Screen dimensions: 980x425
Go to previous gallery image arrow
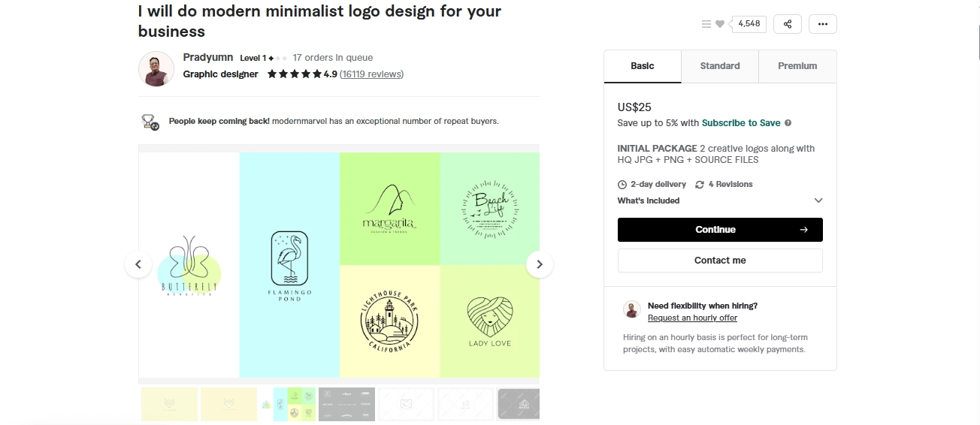[x=138, y=264]
